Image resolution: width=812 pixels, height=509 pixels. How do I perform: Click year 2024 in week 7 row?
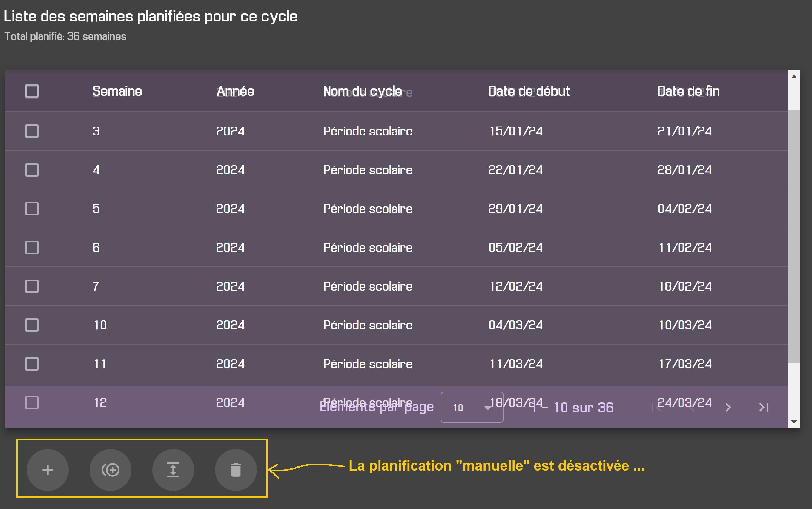tap(230, 286)
